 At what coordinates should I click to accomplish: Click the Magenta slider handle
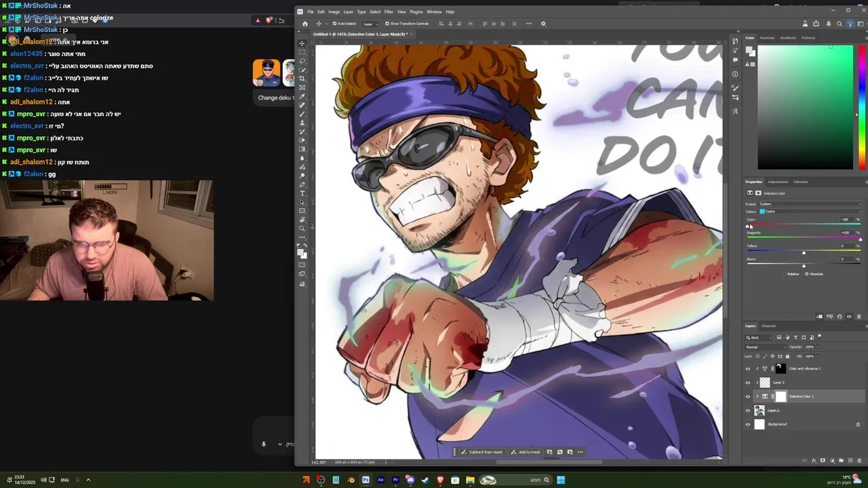click(861, 239)
